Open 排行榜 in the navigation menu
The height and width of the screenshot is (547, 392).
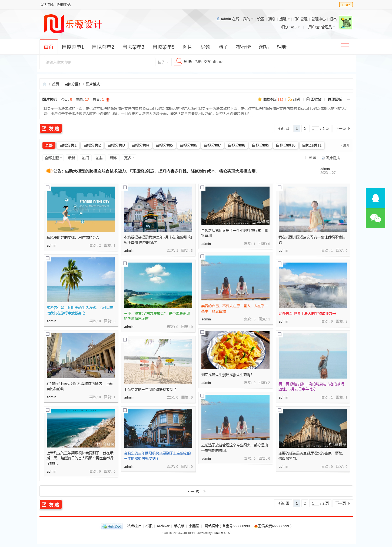point(243,47)
